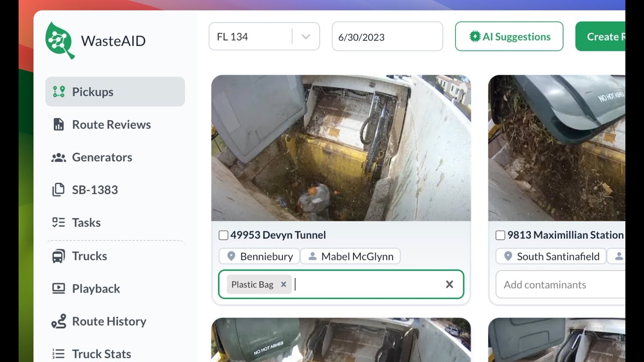Navigate to Tasks
The image size is (644, 362).
[x=115, y=222]
